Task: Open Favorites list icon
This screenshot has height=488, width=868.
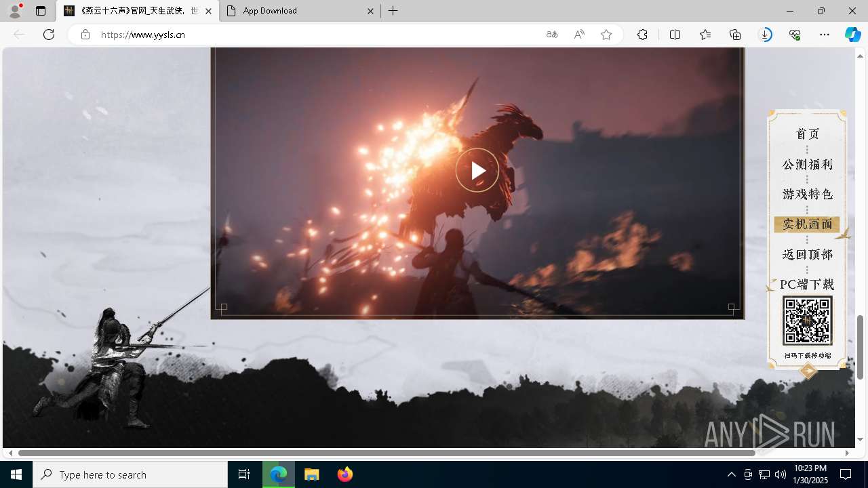Action: click(705, 35)
